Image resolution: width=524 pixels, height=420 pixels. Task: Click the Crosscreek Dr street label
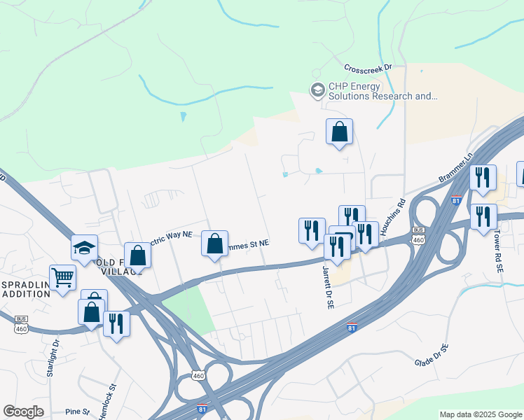pos(368,68)
